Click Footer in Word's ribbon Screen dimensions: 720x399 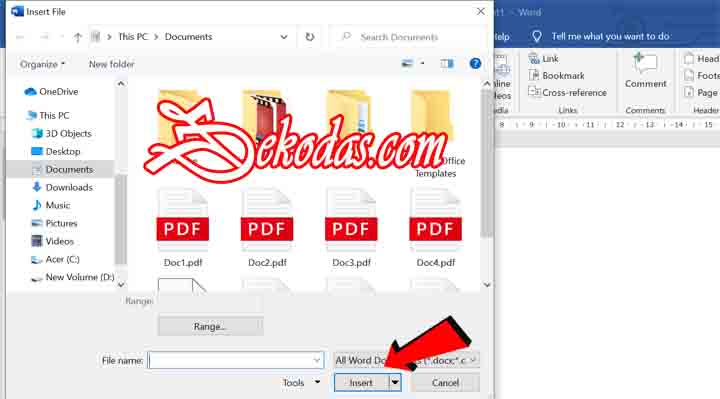tap(702, 76)
